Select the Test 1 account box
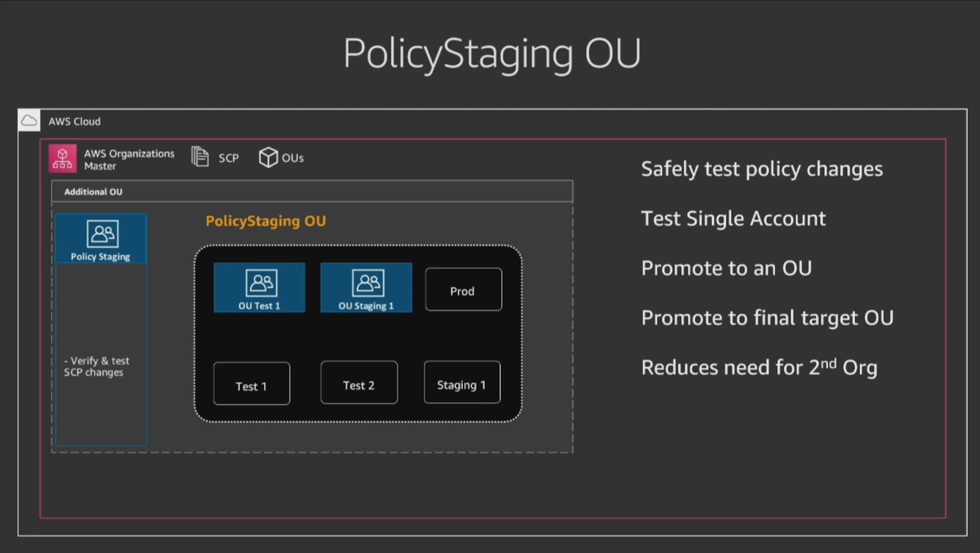Viewport: 980px width, 553px height. tap(251, 383)
